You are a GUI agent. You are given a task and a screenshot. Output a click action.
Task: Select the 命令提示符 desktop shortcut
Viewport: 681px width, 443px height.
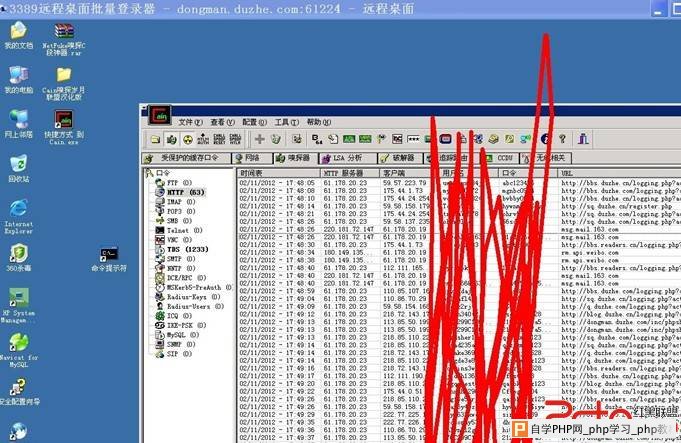tap(109, 260)
